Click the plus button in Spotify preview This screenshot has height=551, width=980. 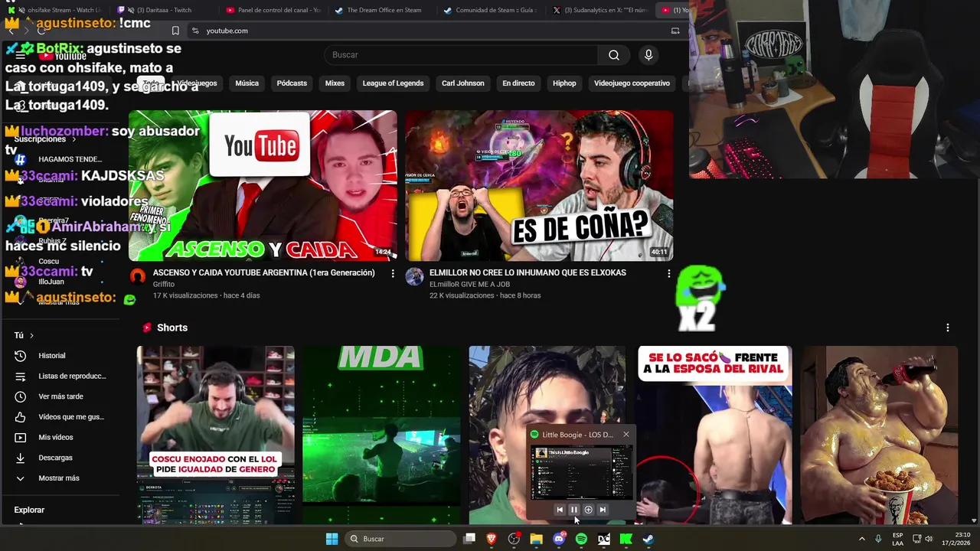[588, 510]
